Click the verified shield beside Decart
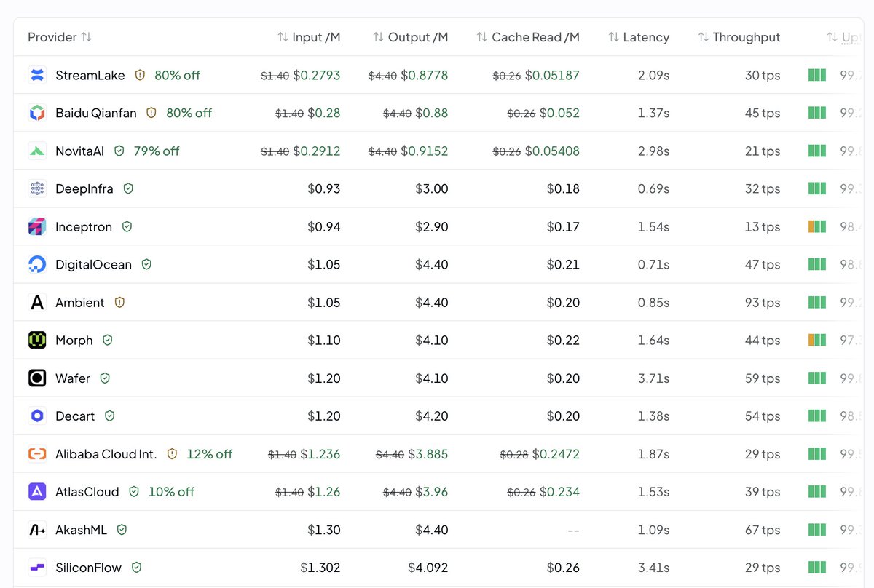This screenshot has width=874, height=588. pyautogui.click(x=110, y=416)
